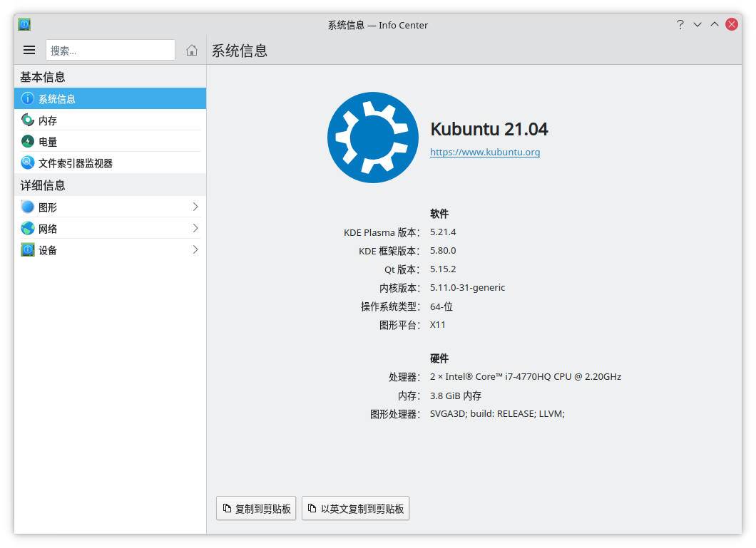
Task: Click the 以英文复制到剪贴板 button
Action: 355,509
